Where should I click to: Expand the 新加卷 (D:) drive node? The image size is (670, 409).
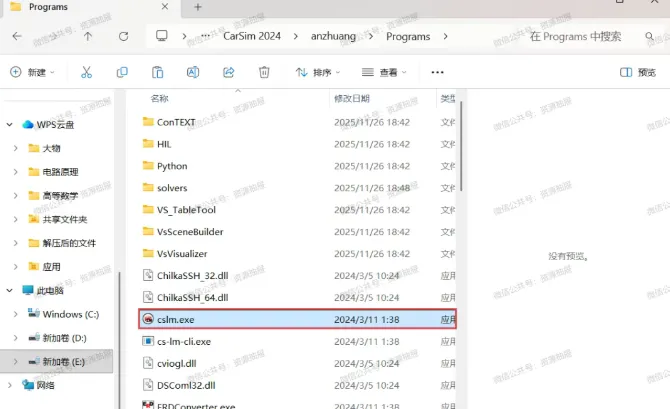[x=15, y=338]
